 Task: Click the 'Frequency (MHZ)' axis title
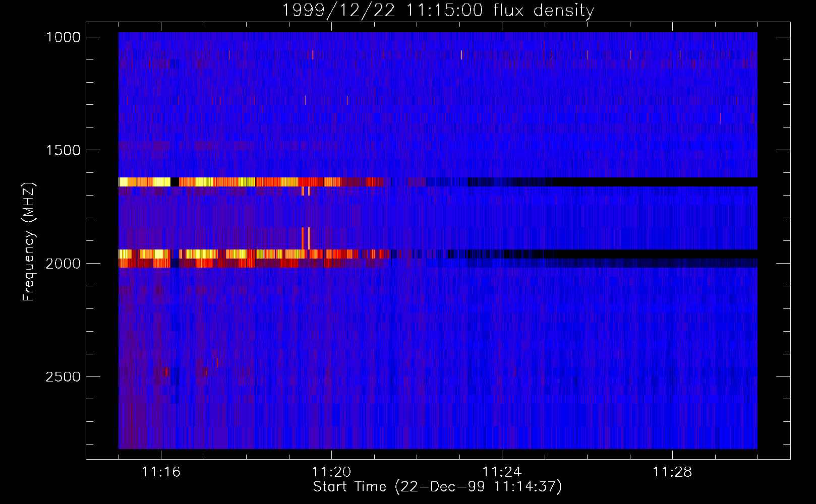pos(29,242)
